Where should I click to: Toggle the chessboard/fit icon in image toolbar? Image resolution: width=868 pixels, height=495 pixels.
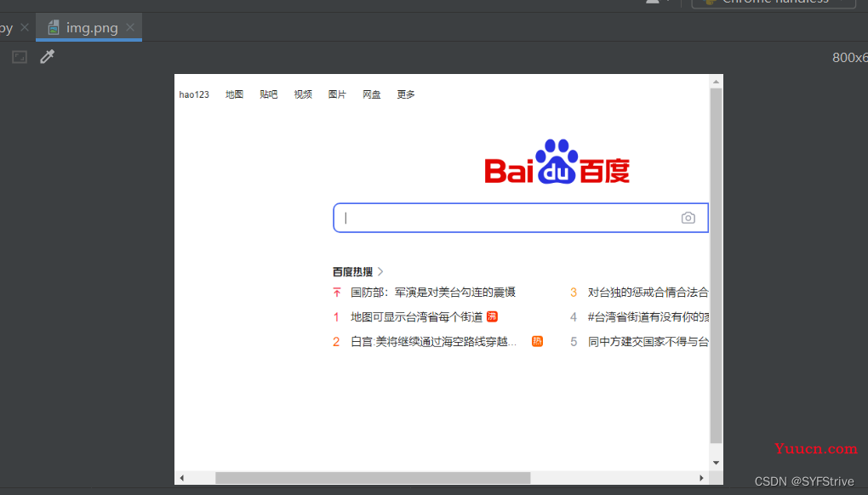(20, 57)
